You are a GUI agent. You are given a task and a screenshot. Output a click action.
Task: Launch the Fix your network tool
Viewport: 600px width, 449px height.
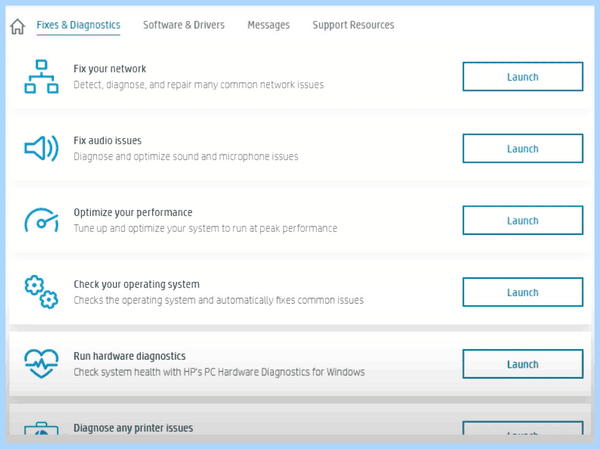click(x=523, y=77)
